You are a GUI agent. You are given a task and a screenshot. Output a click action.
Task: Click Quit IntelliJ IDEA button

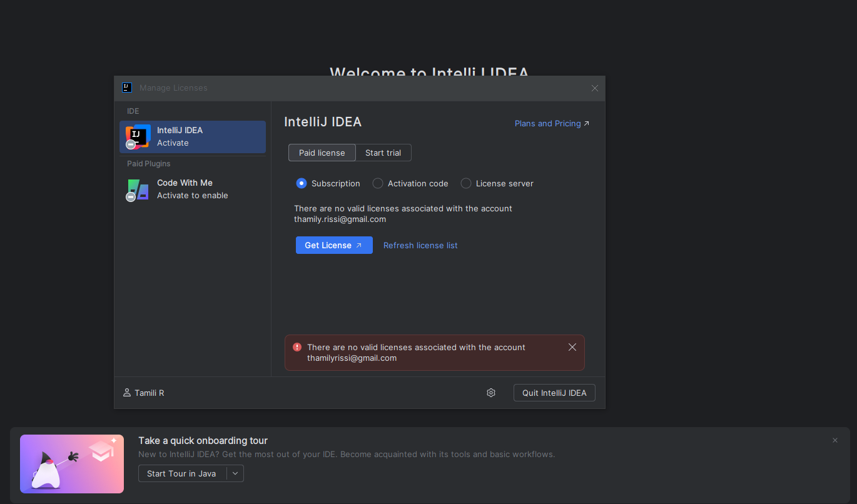coord(554,393)
